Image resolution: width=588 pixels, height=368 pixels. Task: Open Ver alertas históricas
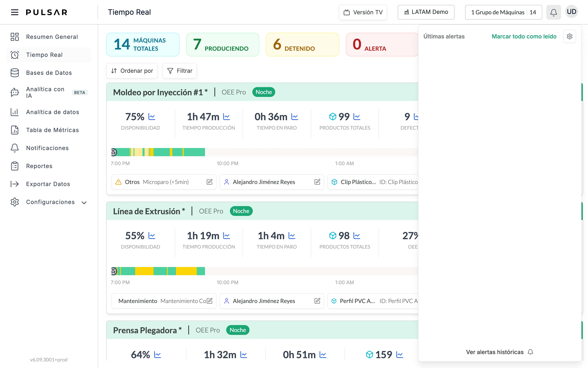(x=500, y=352)
